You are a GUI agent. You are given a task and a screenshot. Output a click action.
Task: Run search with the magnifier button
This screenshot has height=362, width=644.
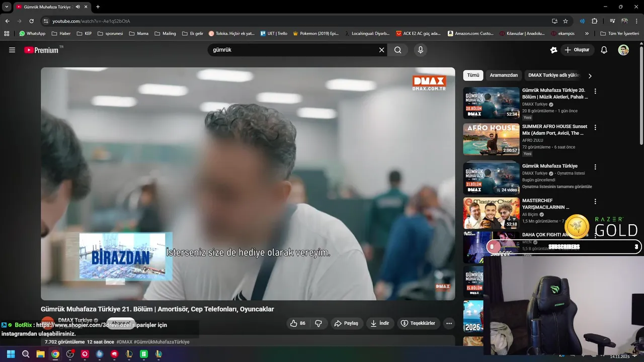[397, 50]
